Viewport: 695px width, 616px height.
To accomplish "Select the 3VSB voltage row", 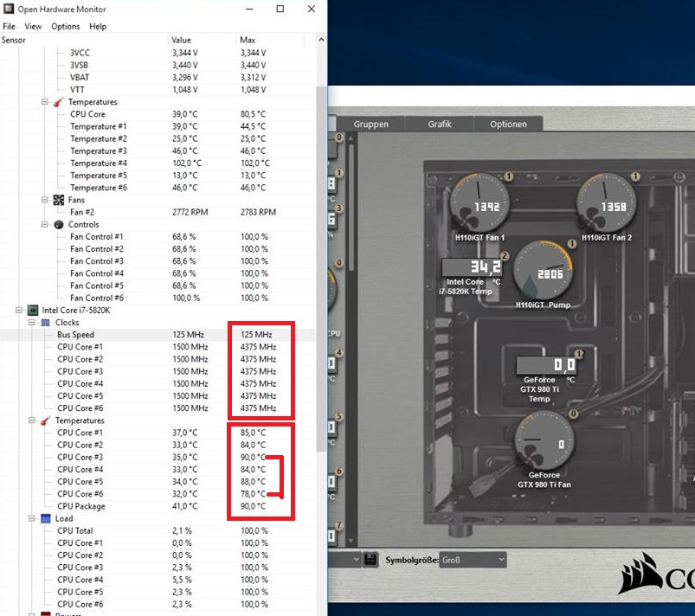I will coord(158,65).
